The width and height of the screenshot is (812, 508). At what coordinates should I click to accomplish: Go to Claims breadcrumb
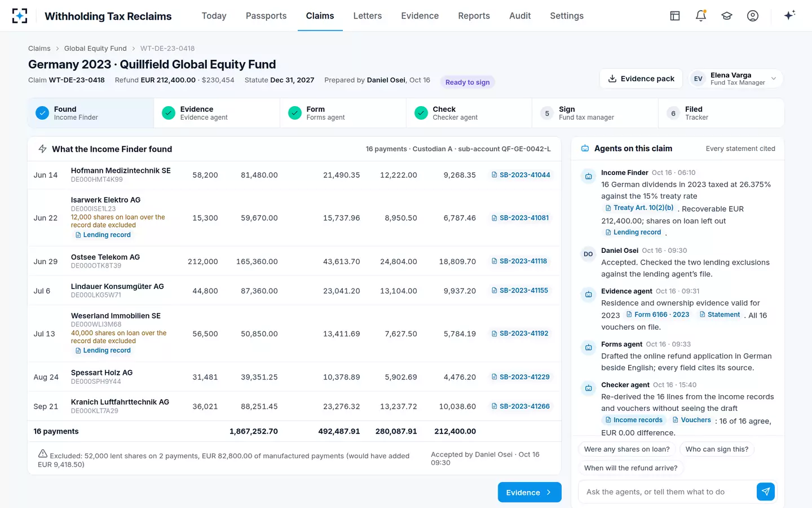point(39,49)
